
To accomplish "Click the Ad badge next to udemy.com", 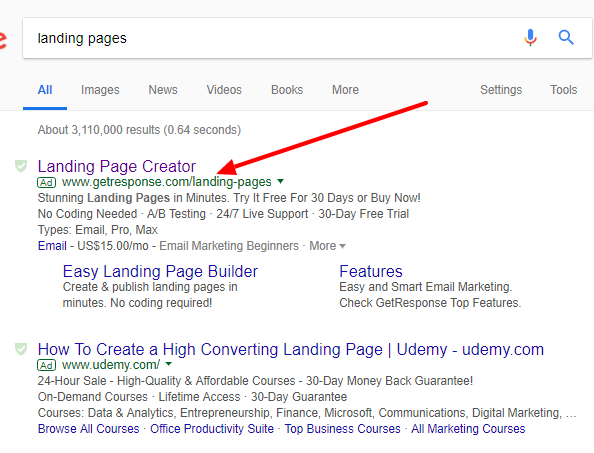I will [x=47, y=365].
